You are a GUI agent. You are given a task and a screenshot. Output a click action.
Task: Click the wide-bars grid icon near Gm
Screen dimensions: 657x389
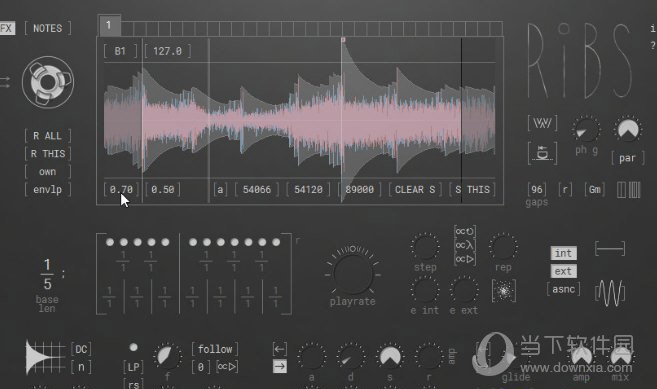pos(621,190)
